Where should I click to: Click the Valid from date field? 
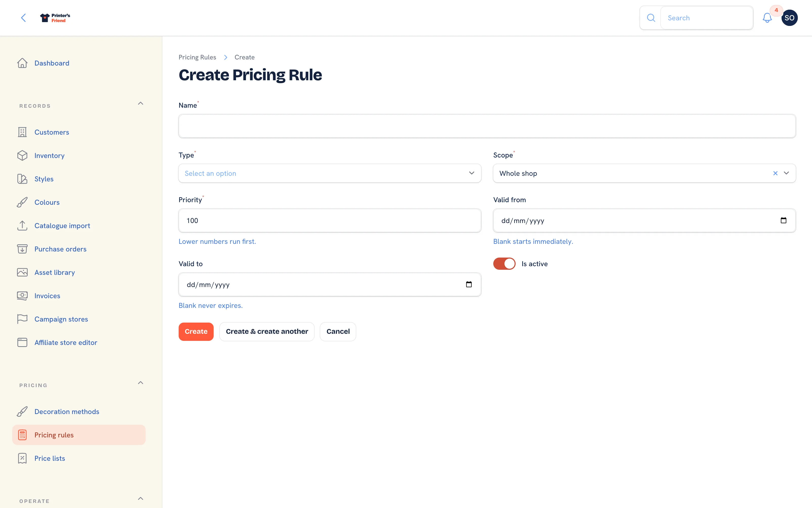pos(644,220)
